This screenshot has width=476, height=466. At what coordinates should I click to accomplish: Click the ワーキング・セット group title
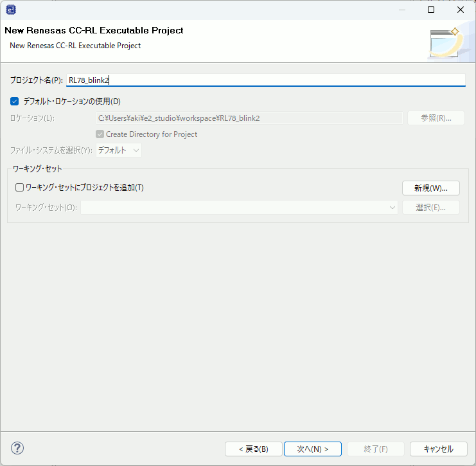pyautogui.click(x=37, y=169)
